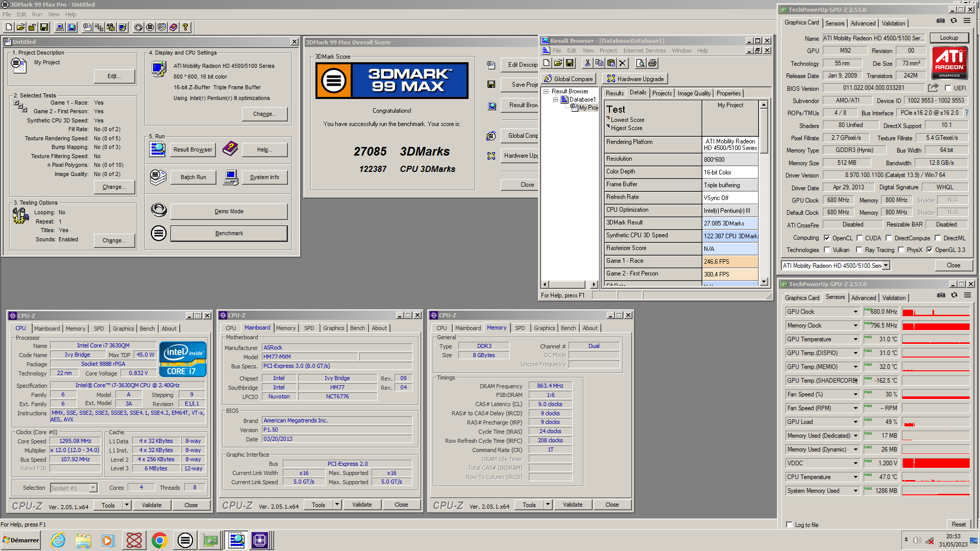Open Image Quality tab in Result Browser
Screen dimensions: 980x551
coord(694,93)
